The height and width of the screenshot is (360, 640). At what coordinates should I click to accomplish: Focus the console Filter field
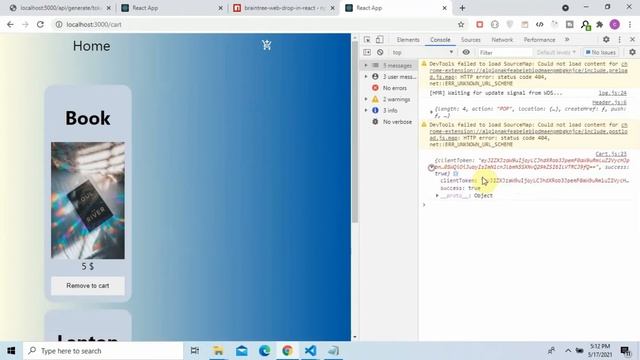504,53
